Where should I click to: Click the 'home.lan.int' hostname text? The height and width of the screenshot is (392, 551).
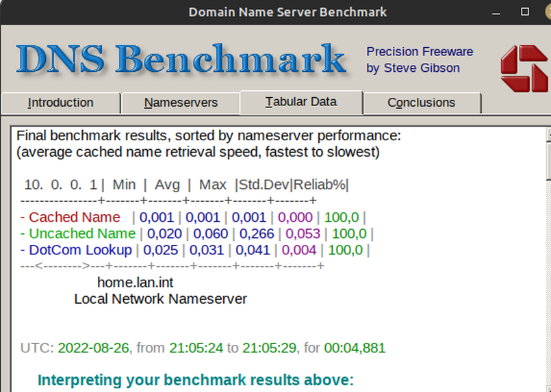[x=136, y=283]
